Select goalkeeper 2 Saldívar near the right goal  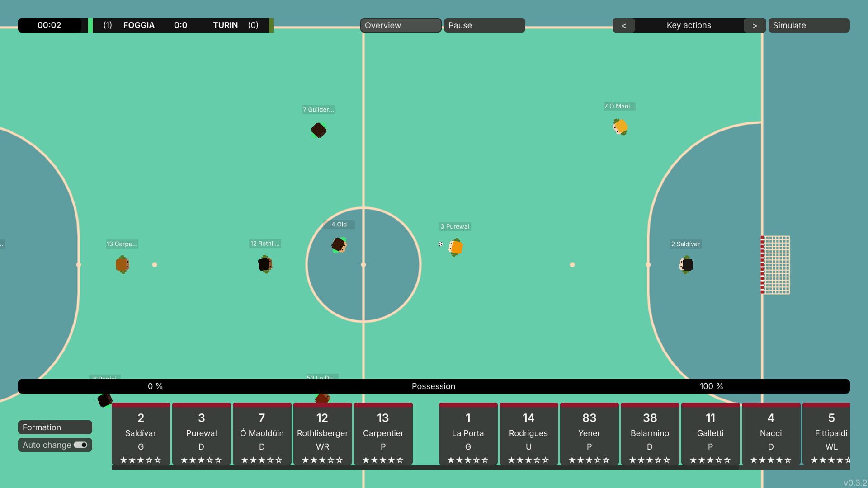click(685, 265)
